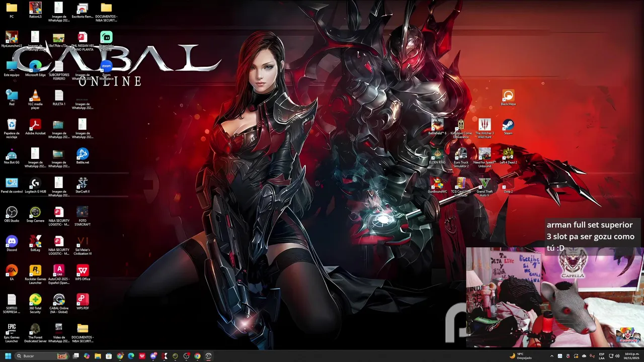Open the Windows Start menu

8,356
